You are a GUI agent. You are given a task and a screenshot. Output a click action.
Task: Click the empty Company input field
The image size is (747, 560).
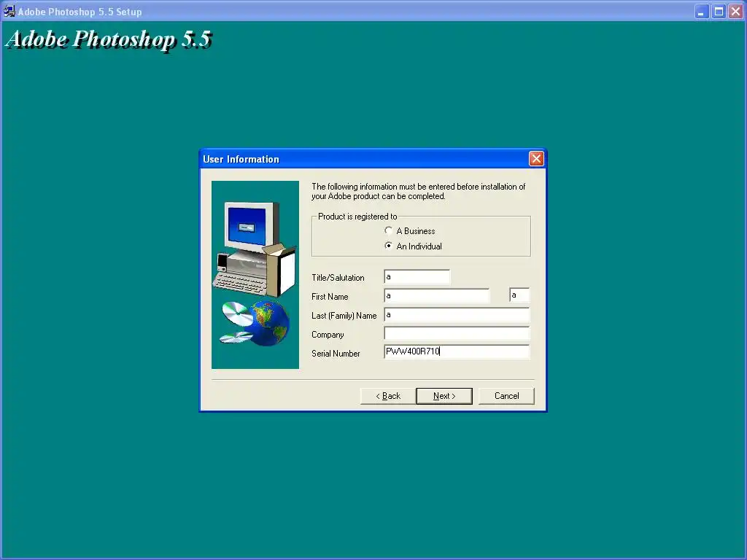457,333
